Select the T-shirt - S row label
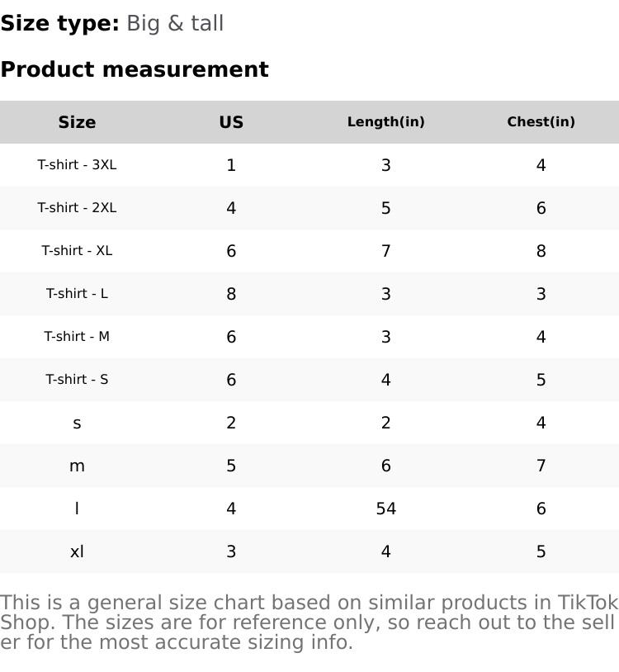The width and height of the screenshot is (619, 672). pyautogui.click(x=77, y=380)
